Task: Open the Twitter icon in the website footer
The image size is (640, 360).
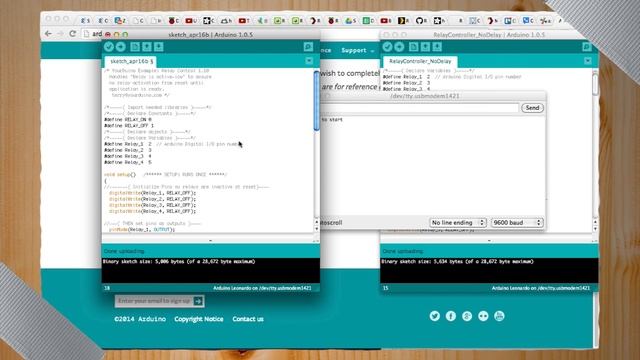Action: pos(435,316)
